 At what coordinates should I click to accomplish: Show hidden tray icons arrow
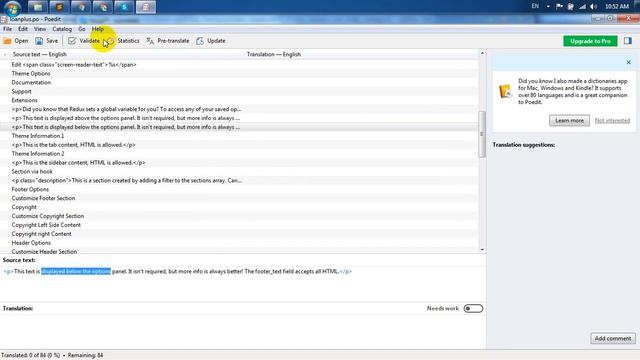click(x=548, y=7)
